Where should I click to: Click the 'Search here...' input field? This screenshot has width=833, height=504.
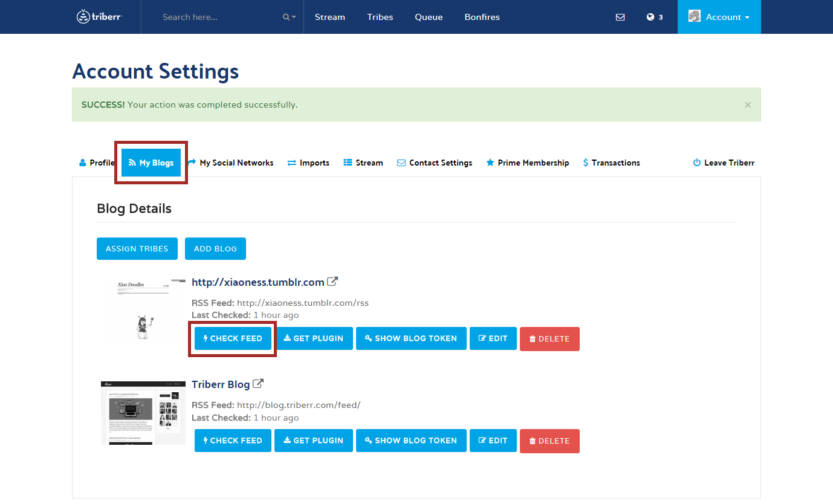point(218,17)
